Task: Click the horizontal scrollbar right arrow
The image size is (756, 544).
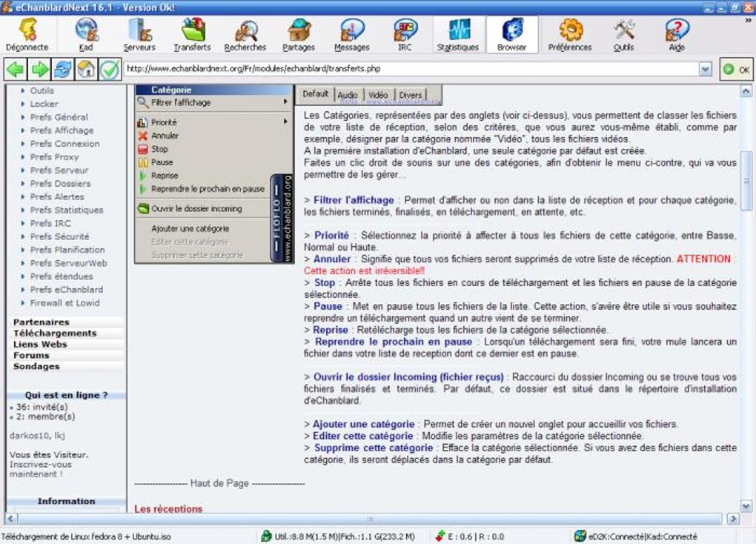Action: tap(733, 519)
